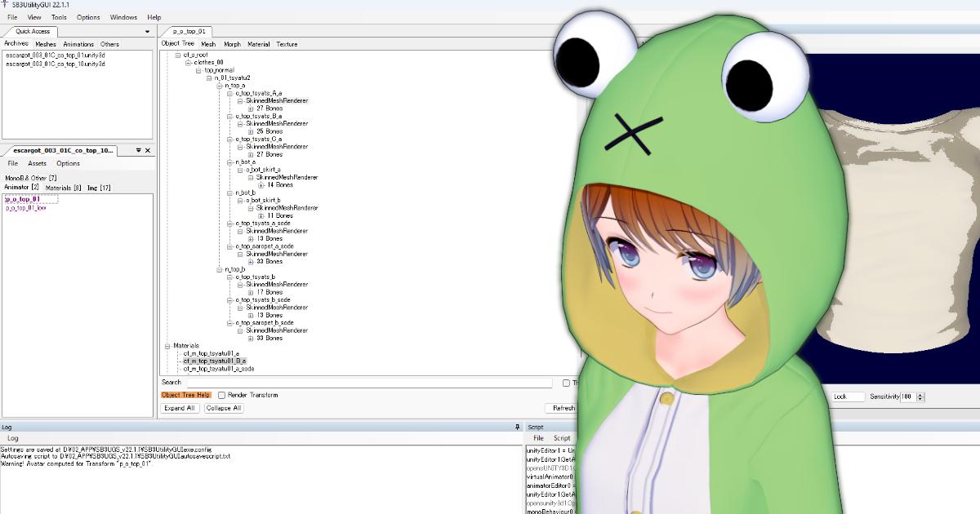The width and height of the screenshot is (980, 514).
Task: Expand 14 Bones under o_bot_skirt_a
Action: (x=261, y=185)
